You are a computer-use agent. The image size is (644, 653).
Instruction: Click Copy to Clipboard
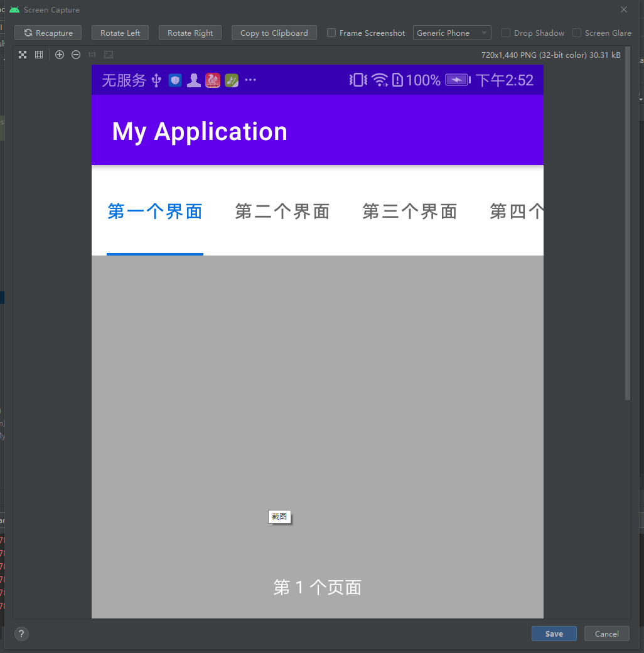tap(274, 33)
